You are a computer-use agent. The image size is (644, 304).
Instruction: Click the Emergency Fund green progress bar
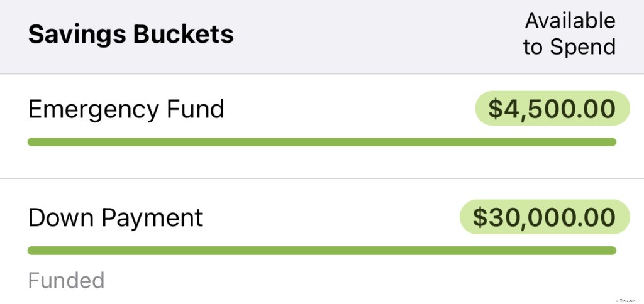[321, 142]
